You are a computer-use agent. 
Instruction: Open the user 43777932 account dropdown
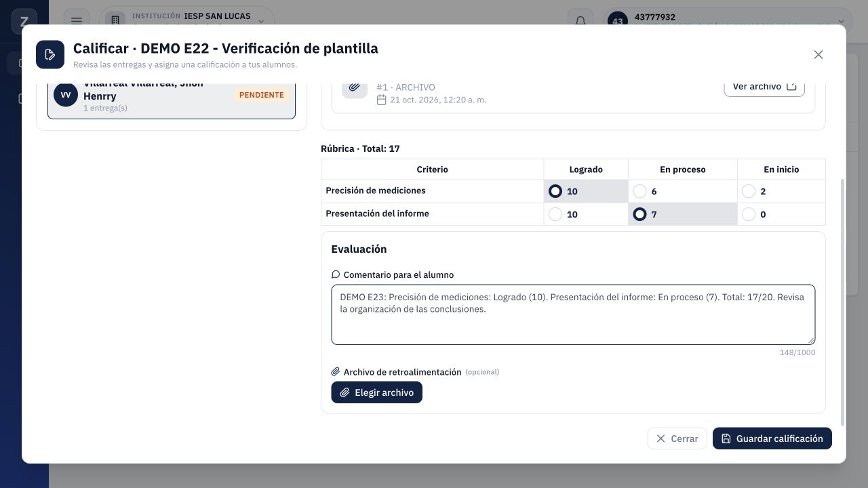(728, 20)
